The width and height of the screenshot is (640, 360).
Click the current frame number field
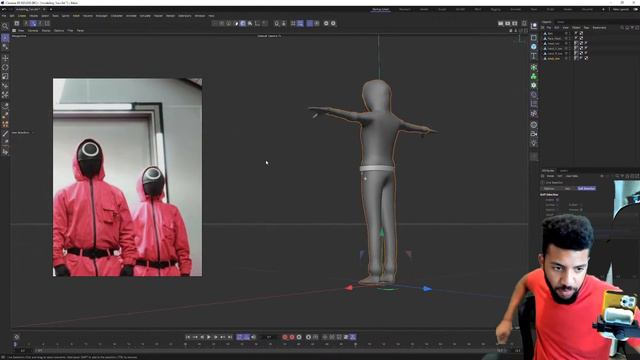click(x=269, y=337)
